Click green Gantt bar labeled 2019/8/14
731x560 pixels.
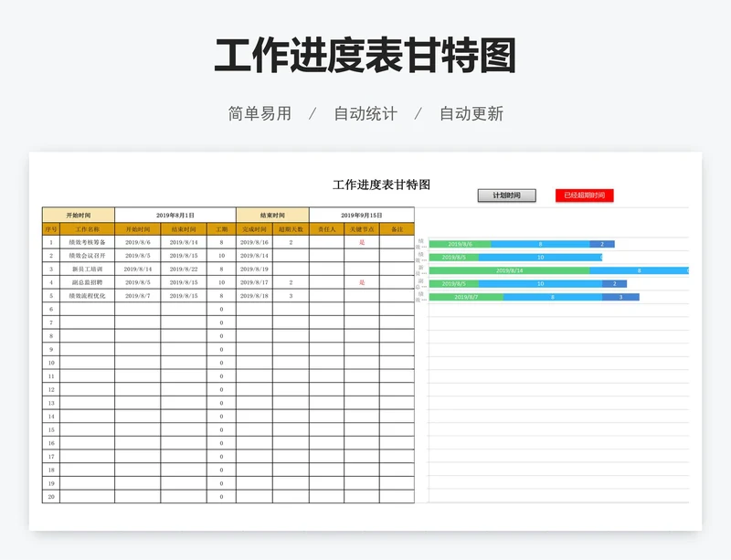coord(510,270)
